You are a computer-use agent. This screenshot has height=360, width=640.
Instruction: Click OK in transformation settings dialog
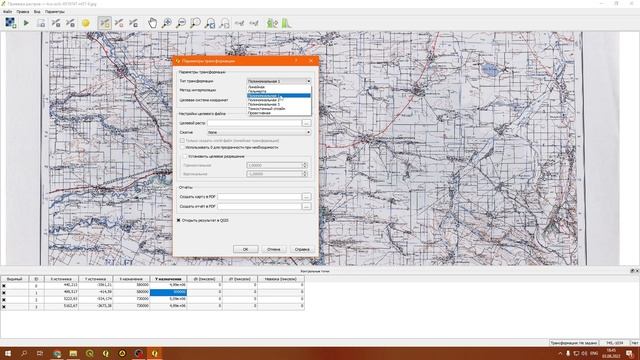[245, 249]
